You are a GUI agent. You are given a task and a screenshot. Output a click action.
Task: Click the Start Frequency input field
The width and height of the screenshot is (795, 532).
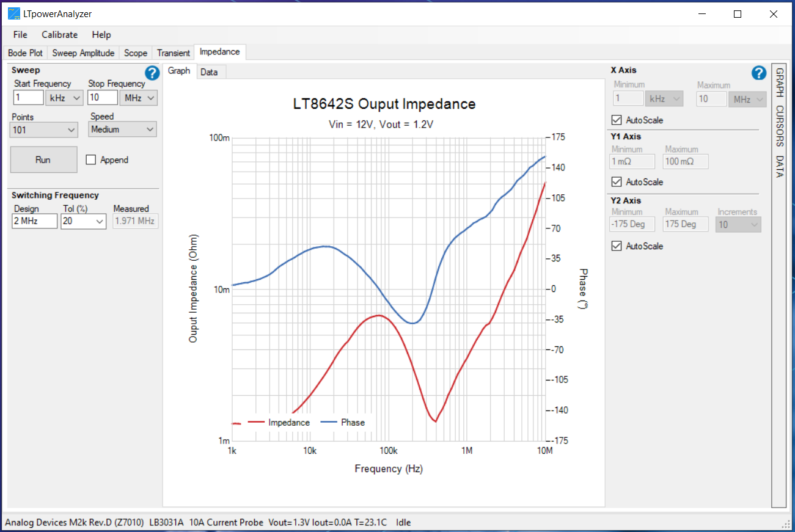point(27,97)
